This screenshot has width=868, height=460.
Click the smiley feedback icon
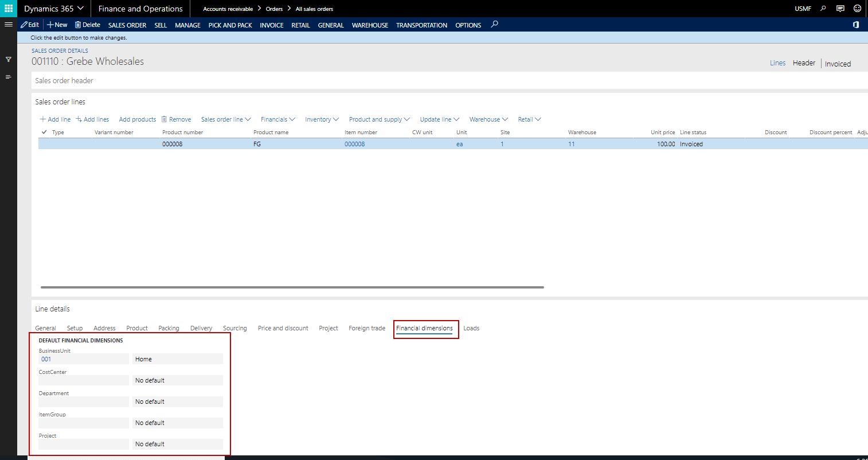857,9
